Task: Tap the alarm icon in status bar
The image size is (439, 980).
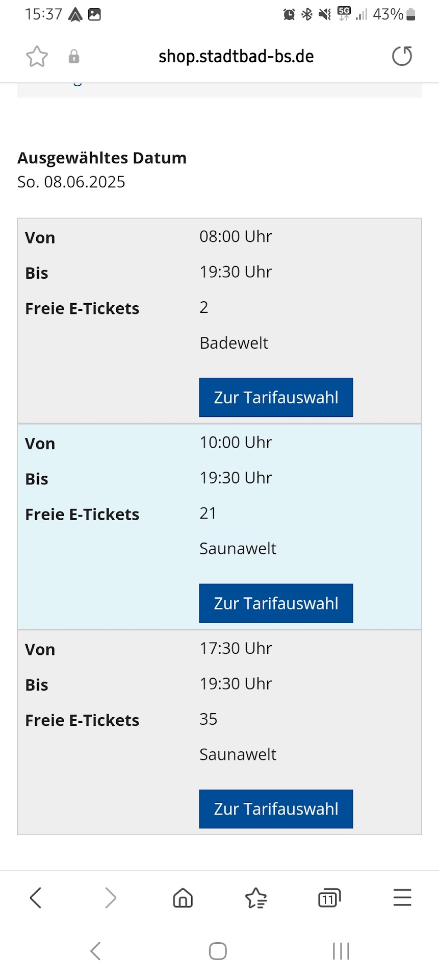Action: point(289,14)
